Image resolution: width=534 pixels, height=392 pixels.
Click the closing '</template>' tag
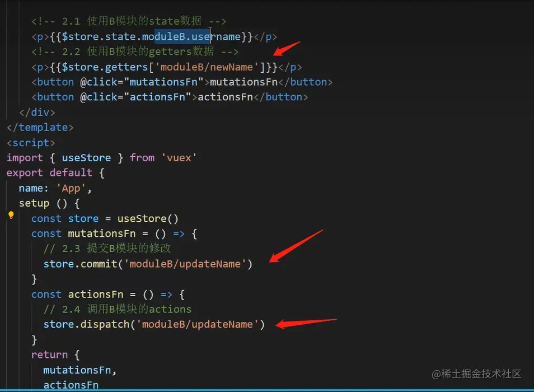40,127
